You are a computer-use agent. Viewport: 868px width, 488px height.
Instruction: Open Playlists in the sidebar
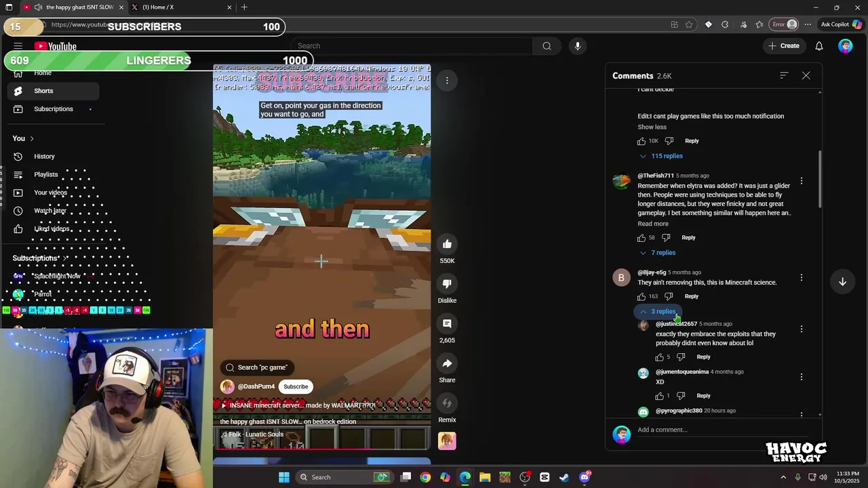[x=52, y=175]
